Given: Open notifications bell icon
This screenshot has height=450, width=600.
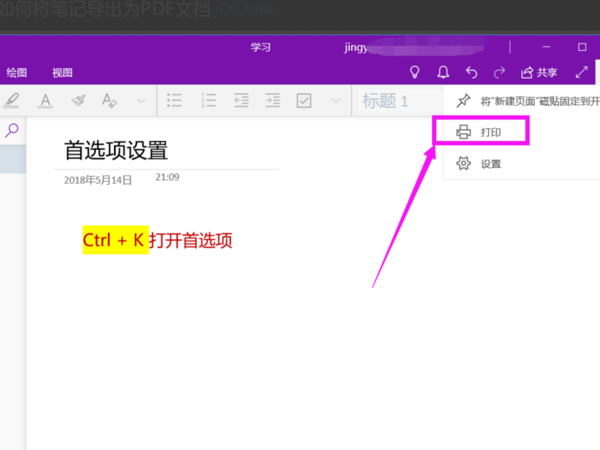Looking at the screenshot, I should [443, 72].
